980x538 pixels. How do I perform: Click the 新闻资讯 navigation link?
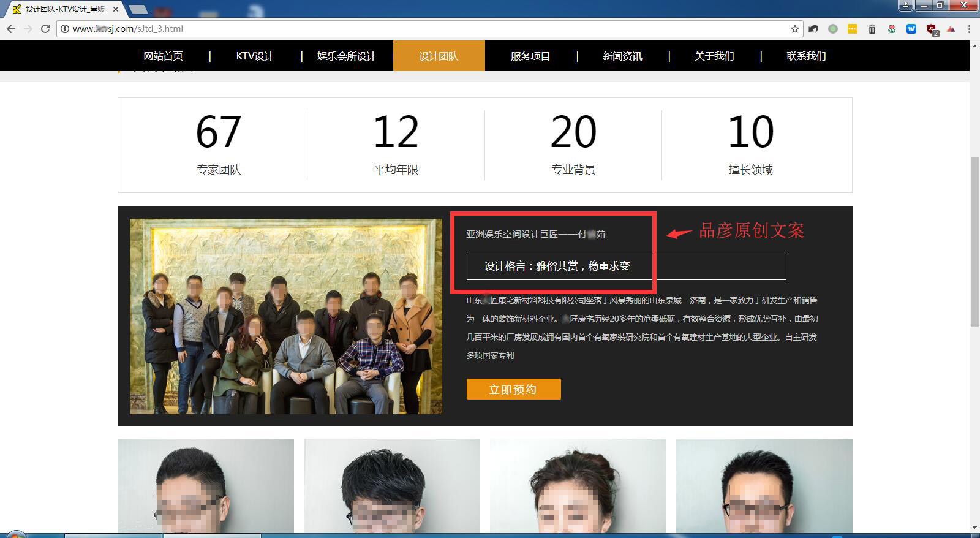(x=622, y=56)
